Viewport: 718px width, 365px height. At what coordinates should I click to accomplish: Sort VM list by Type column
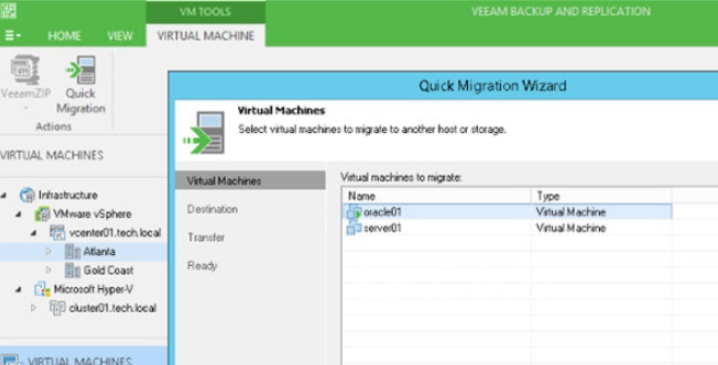click(601, 196)
